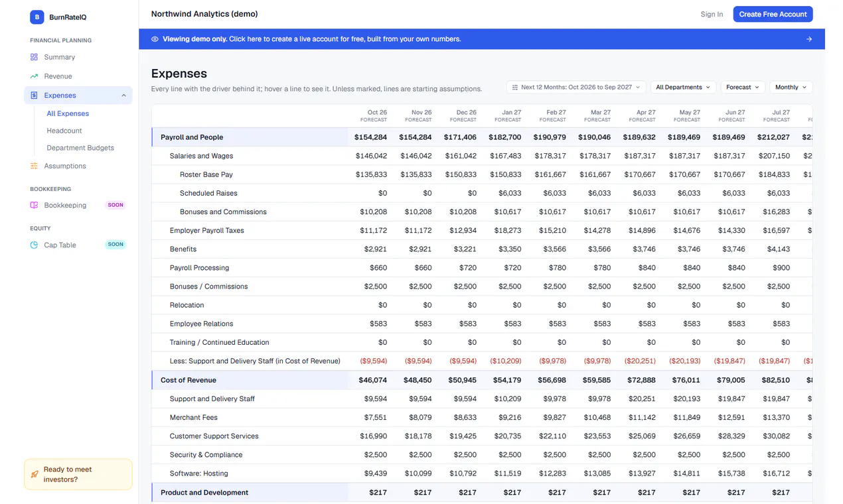
Task: Click the Create Free Account button
Action: coord(773,14)
